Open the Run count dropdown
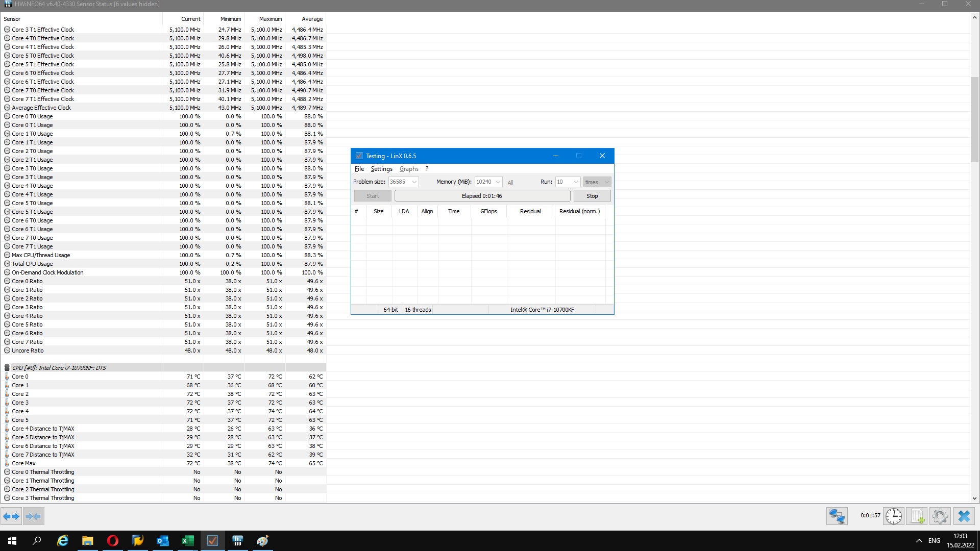980x551 pixels. coord(576,182)
